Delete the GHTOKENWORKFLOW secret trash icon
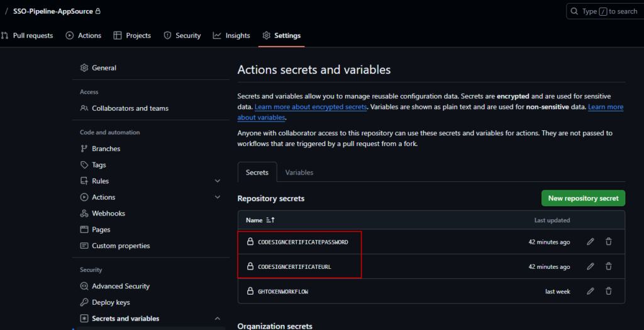The height and width of the screenshot is (330, 644). [x=609, y=292]
